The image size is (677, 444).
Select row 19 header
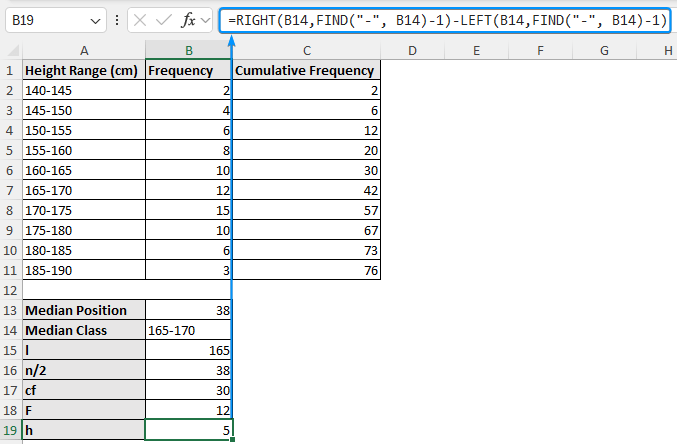pyautogui.click(x=10, y=430)
